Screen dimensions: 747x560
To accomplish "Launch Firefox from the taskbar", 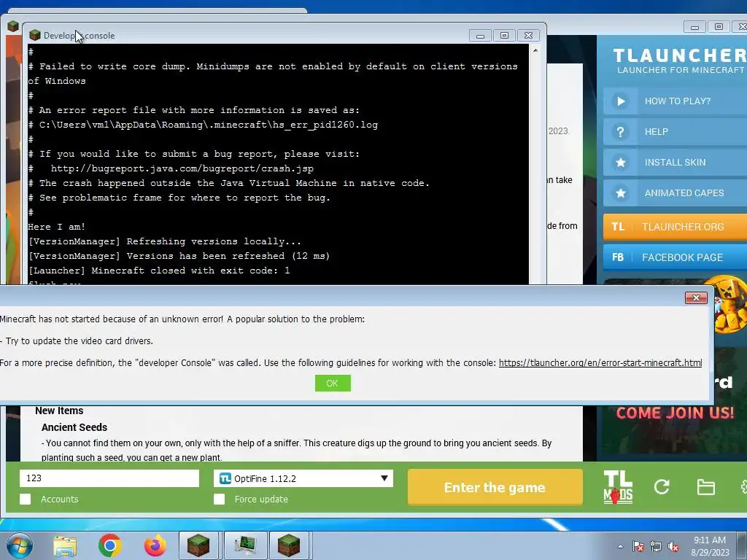I will (x=155, y=545).
